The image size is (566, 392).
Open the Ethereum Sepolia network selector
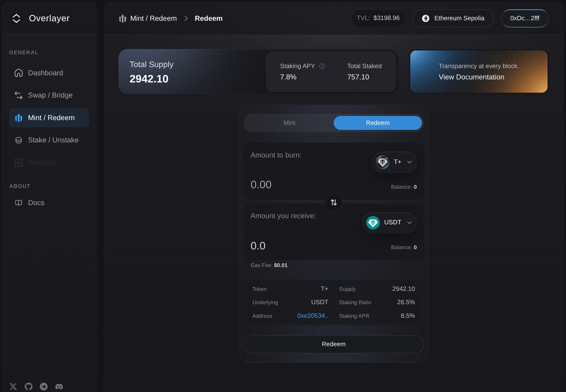coord(453,18)
